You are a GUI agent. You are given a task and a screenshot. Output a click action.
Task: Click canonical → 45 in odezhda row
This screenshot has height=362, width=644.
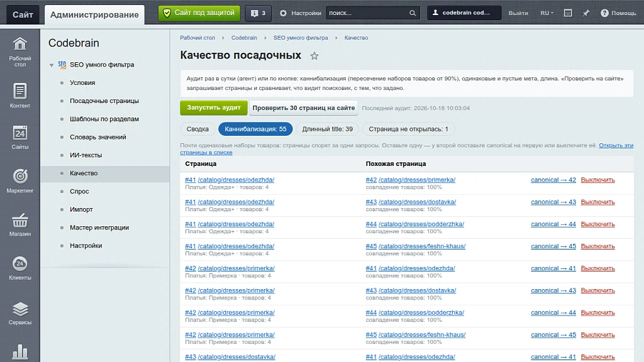tap(553, 246)
